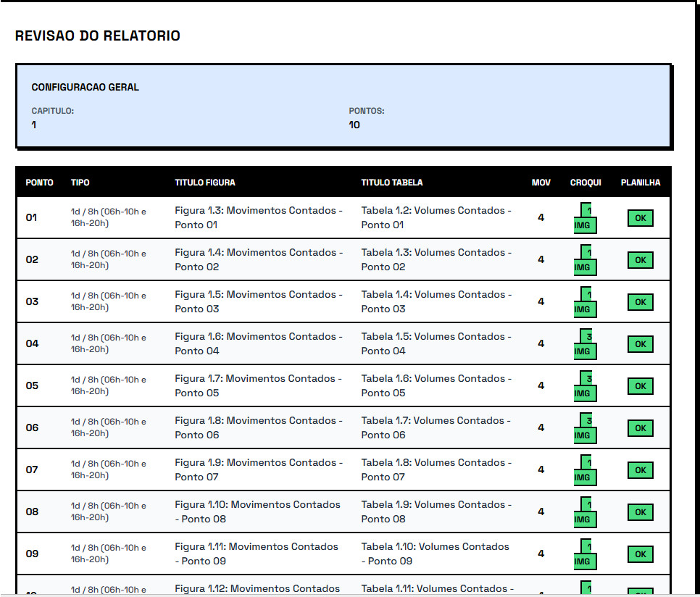Viewport: 700px width, 597px height.
Task: Click 'Tabela 1.8: Volumes Contados - Ponto 07'
Action: point(436,469)
